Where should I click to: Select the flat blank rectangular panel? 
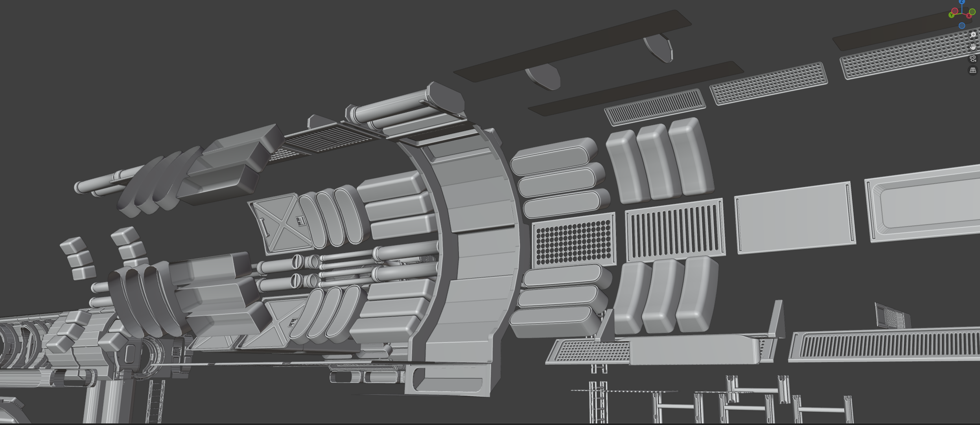click(794, 219)
